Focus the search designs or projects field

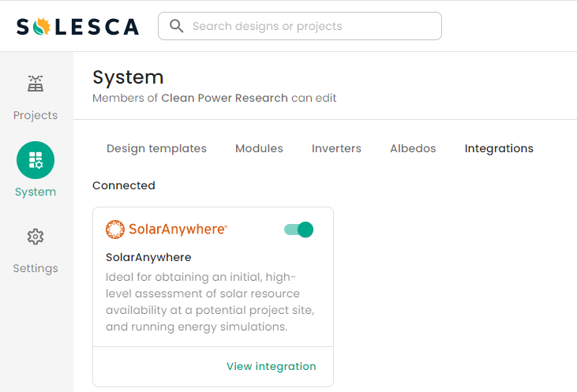(308, 26)
